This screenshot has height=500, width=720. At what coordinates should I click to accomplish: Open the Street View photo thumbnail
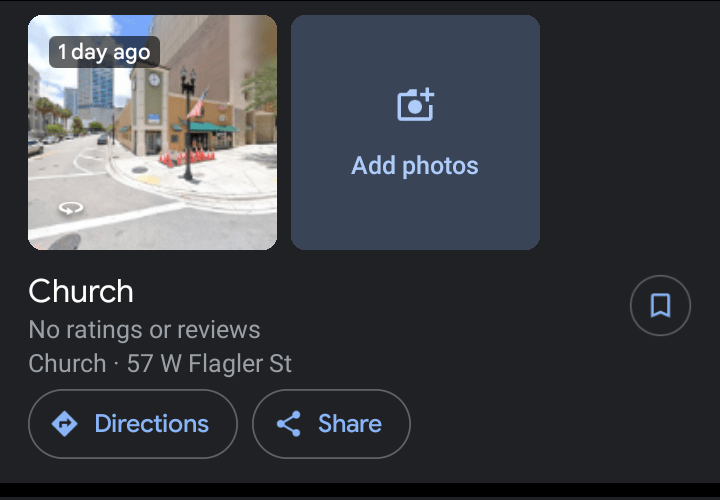152,132
